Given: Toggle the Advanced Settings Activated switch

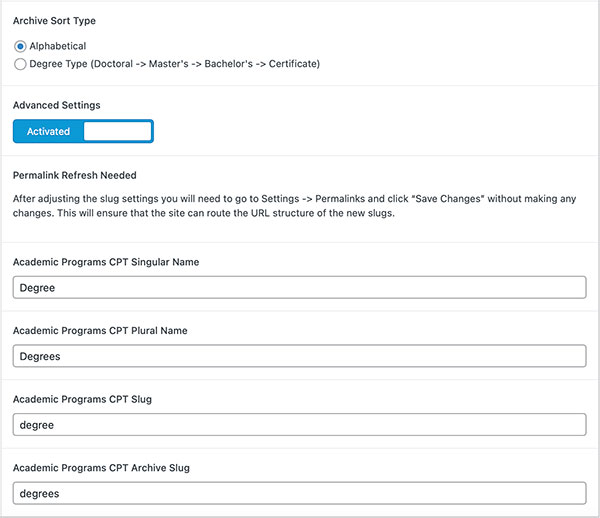Looking at the screenshot, I should click(x=83, y=131).
